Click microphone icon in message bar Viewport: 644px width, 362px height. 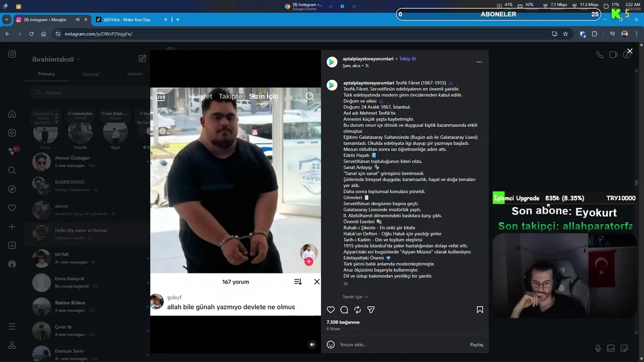pos(598,348)
